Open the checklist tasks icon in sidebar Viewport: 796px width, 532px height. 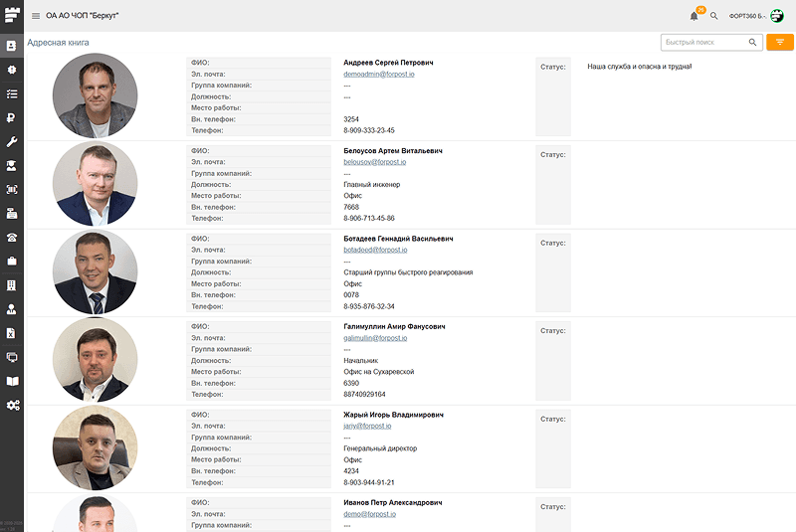click(x=12, y=93)
